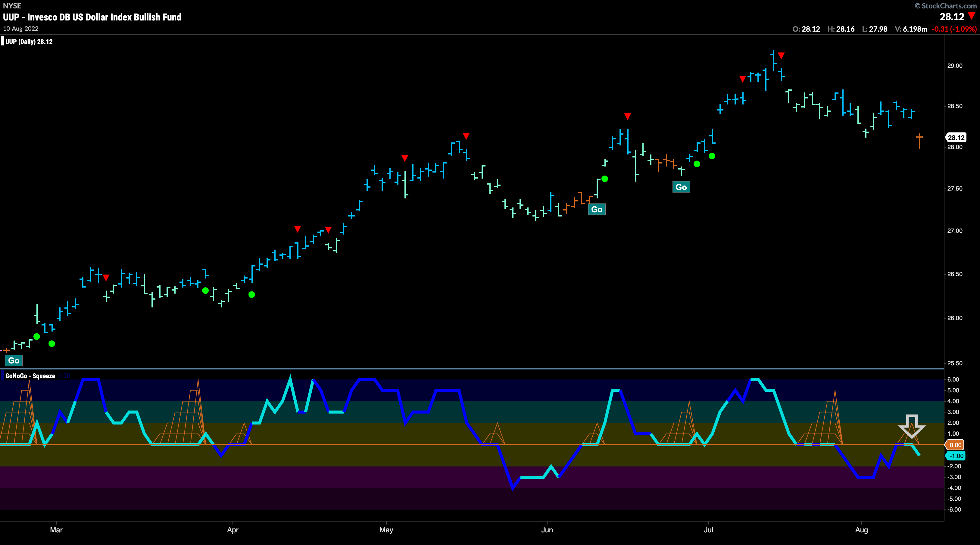Click the red triangle at the mid-May peak
The image size is (980, 545).
[x=466, y=136]
